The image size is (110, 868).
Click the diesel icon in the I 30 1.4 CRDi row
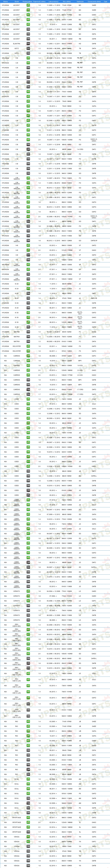pos(28,149)
